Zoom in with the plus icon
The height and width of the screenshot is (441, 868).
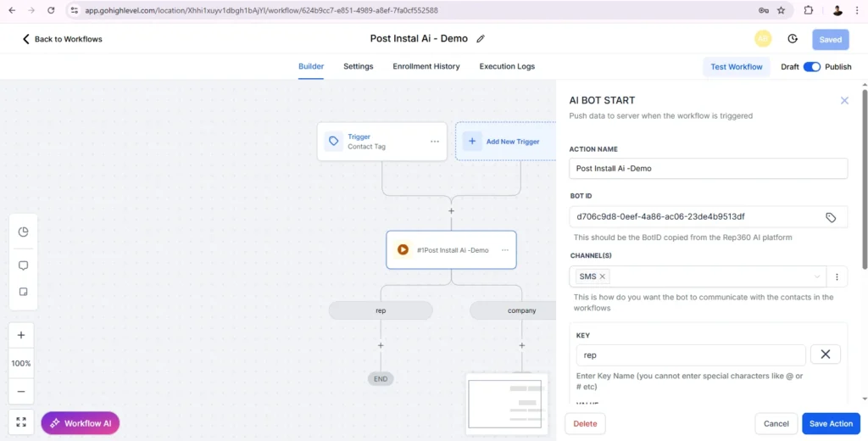(x=21, y=335)
